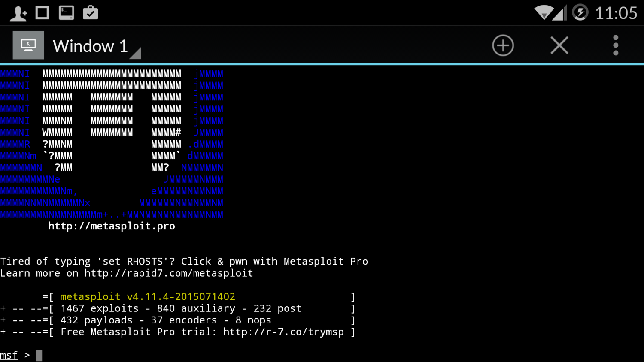The width and height of the screenshot is (644, 362).
Task: Tap the briefcase checkmark notification icon
Action: 91,13
